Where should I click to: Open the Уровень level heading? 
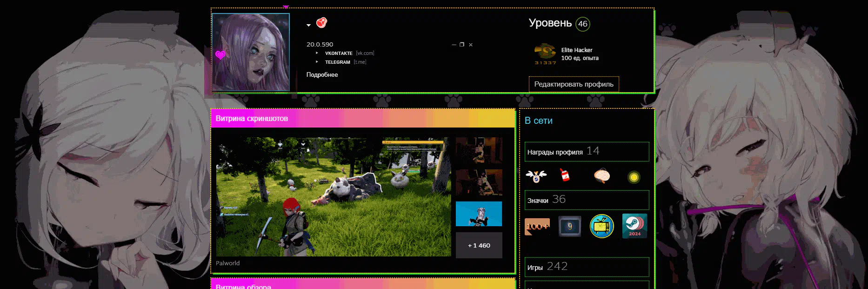550,23
